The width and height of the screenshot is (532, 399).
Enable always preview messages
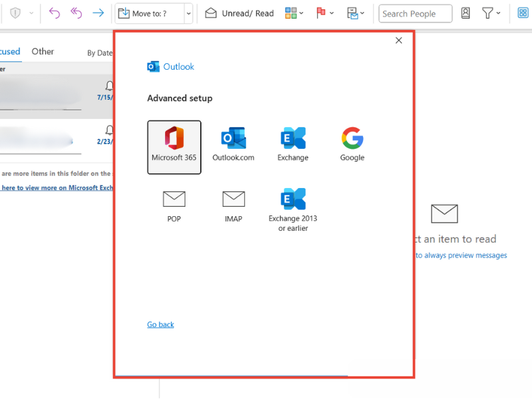pos(461,255)
